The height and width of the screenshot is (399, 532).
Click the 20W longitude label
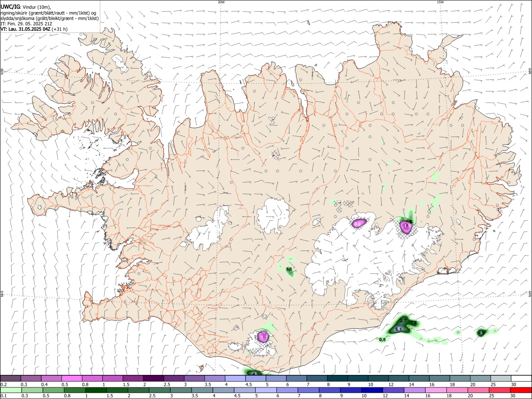pyautogui.click(x=221, y=2)
